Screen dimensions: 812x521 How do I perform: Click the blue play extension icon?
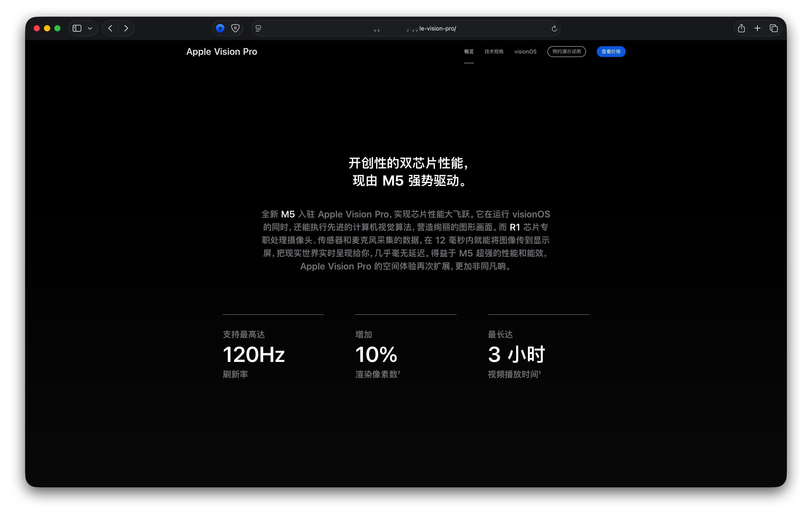point(220,28)
